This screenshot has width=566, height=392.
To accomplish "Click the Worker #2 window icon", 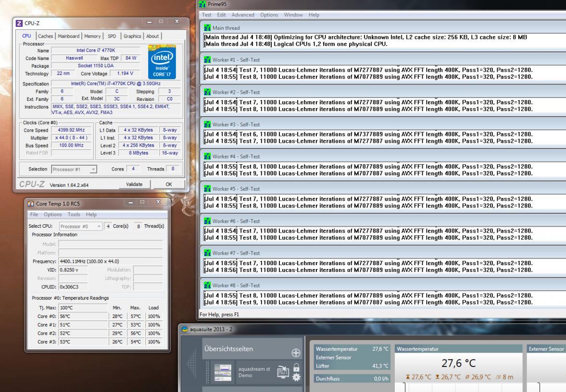I will tap(207, 92).
